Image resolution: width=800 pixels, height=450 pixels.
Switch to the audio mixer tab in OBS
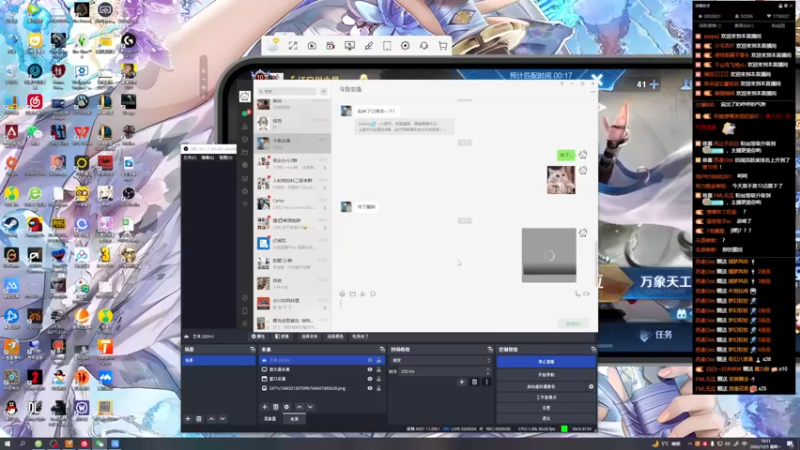[x=270, y=419]
